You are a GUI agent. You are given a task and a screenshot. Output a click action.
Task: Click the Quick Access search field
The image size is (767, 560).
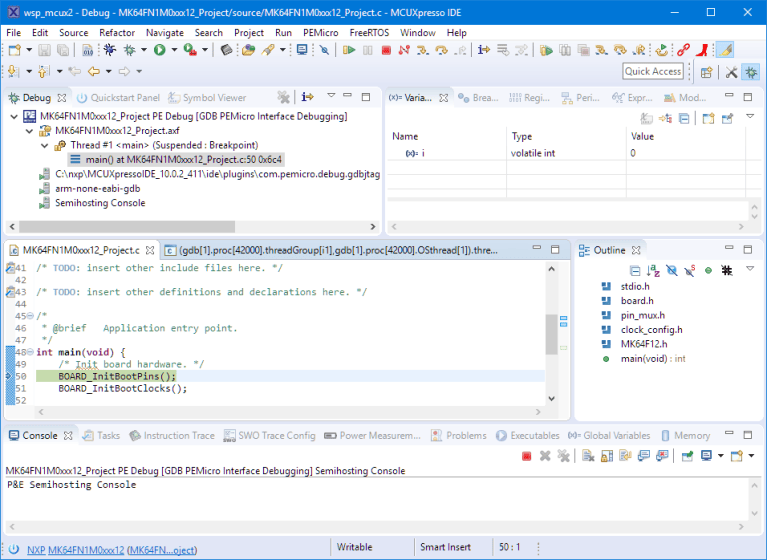tap(653, 71)
